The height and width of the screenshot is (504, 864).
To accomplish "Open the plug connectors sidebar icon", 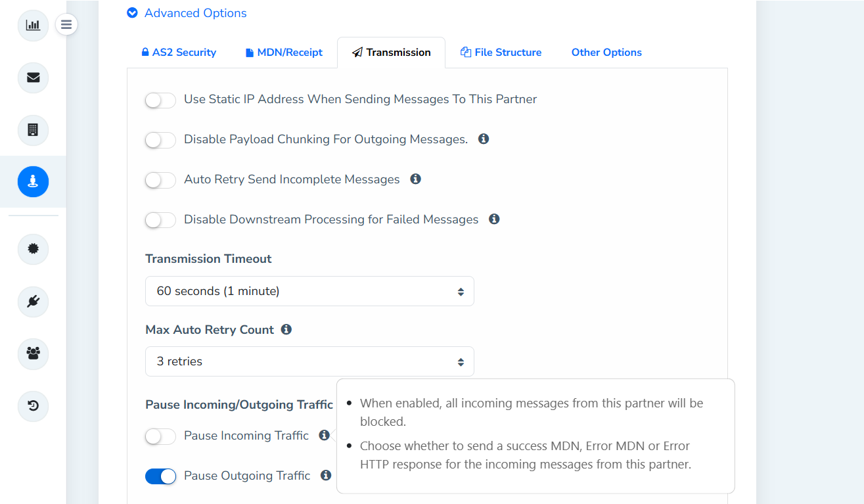I will [33, 302].
